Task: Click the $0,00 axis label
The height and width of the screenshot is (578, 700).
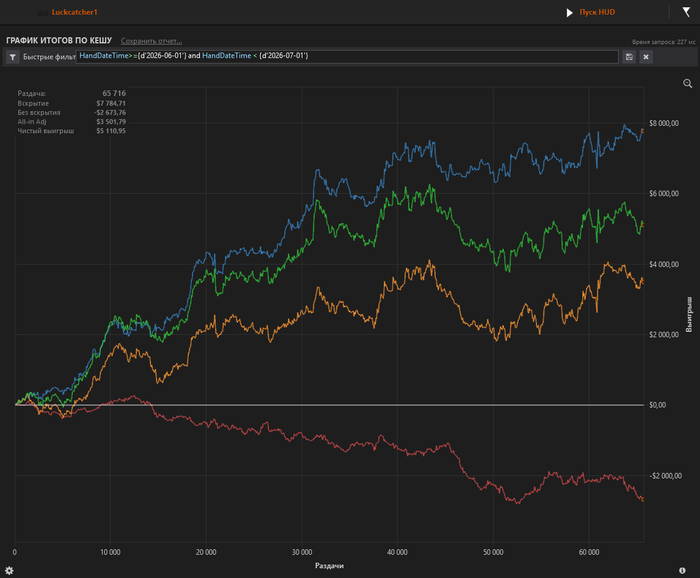Action: coord(657,405)
